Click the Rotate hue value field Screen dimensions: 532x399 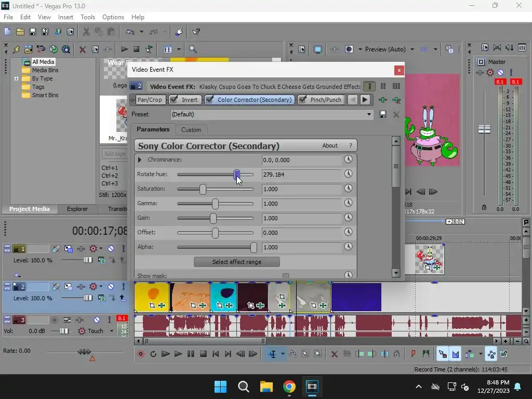[301, 175]
